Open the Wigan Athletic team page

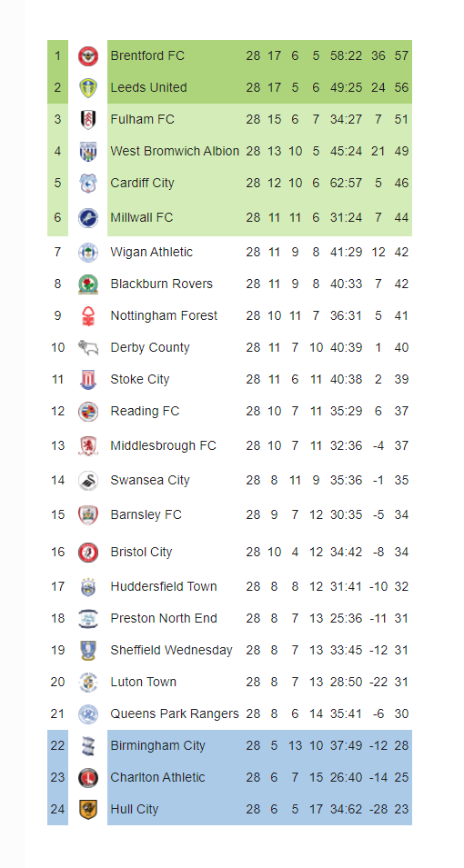point(151,253)
